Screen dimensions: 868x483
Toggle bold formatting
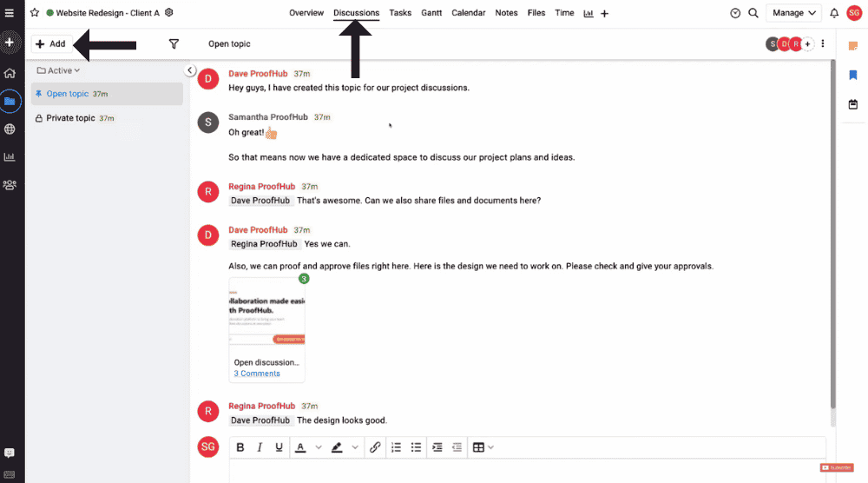click(x=240, y=447)
